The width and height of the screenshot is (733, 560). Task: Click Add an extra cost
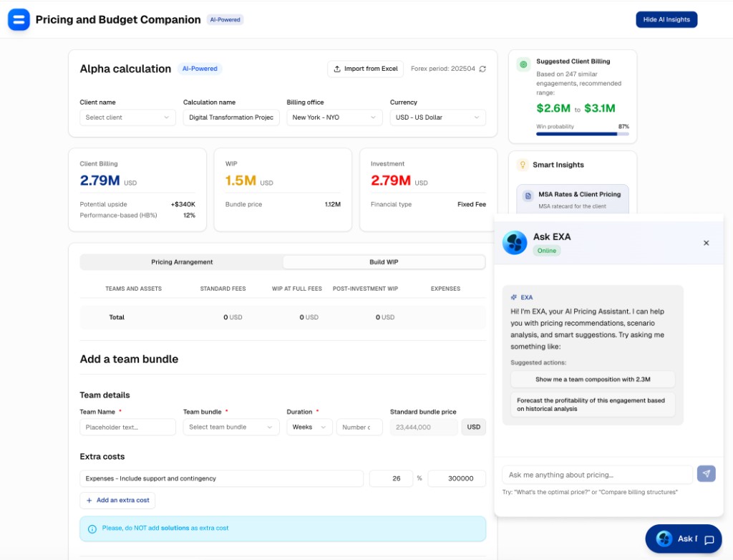(117, 501)
